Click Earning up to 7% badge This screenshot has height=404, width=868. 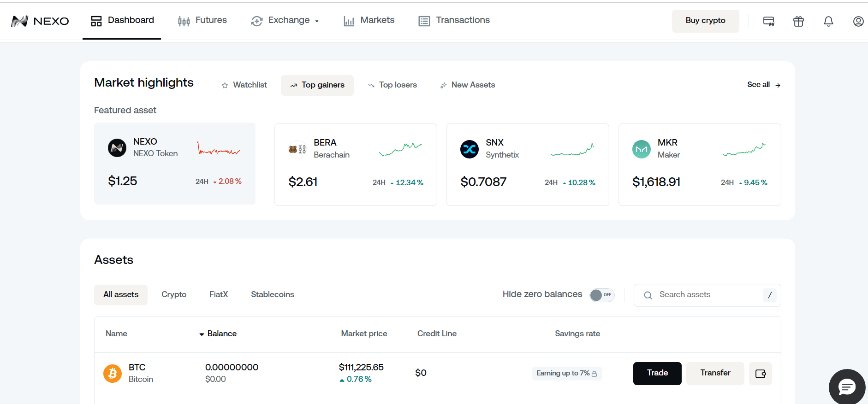tap(567, 374)
